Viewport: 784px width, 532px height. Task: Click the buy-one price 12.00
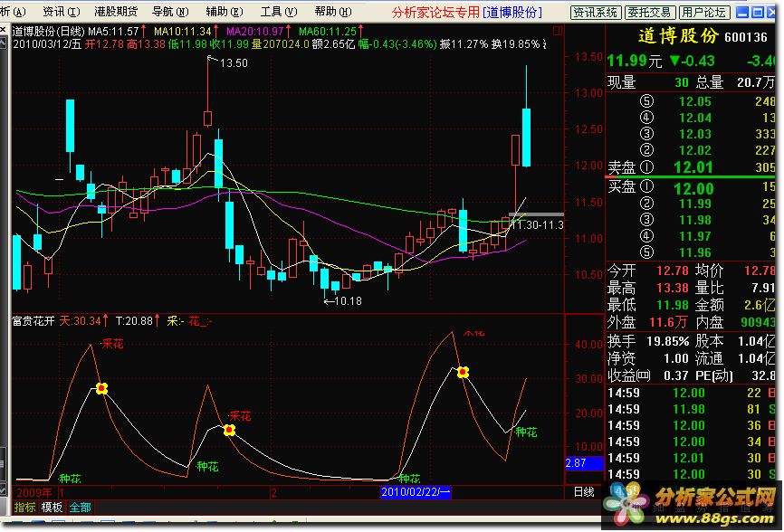tap(693, 189)
